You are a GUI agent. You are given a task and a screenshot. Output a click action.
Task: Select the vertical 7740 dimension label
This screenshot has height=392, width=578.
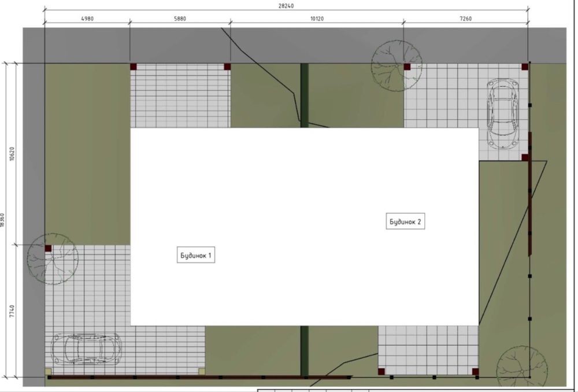12,316
